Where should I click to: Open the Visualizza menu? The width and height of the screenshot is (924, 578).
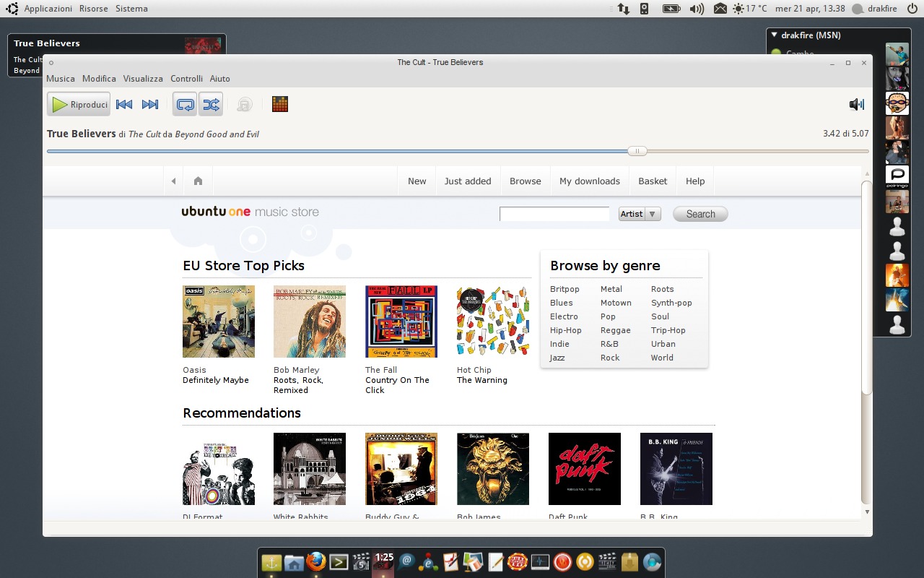143,79
